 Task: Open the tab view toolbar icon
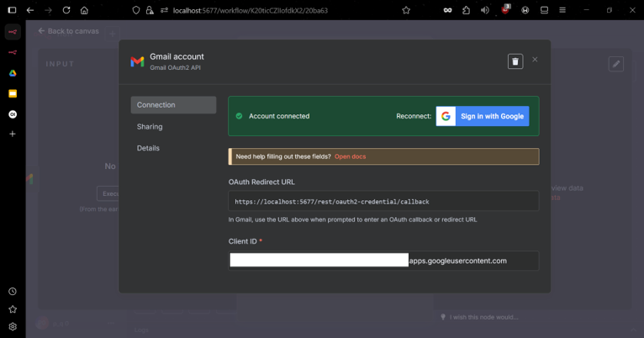544,10
